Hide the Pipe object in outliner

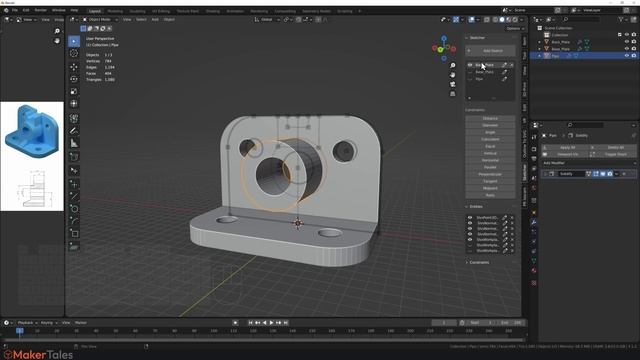627,56
